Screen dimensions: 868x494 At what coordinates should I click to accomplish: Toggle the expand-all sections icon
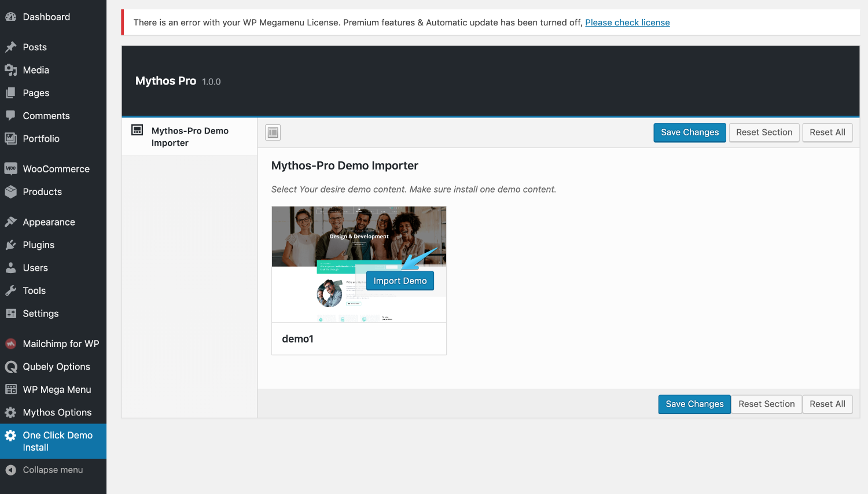(x=273, y=132)
